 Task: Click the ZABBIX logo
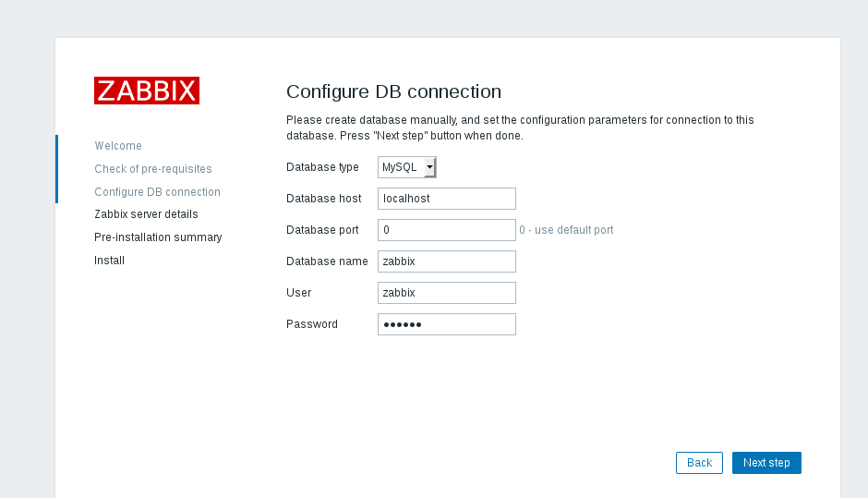147,91
